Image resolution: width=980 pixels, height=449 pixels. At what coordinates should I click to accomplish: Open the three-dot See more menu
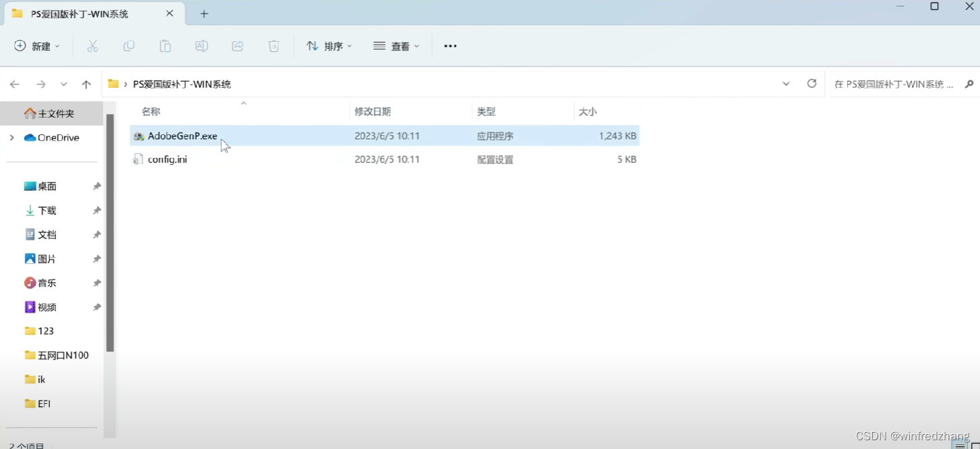coord(451,46)
